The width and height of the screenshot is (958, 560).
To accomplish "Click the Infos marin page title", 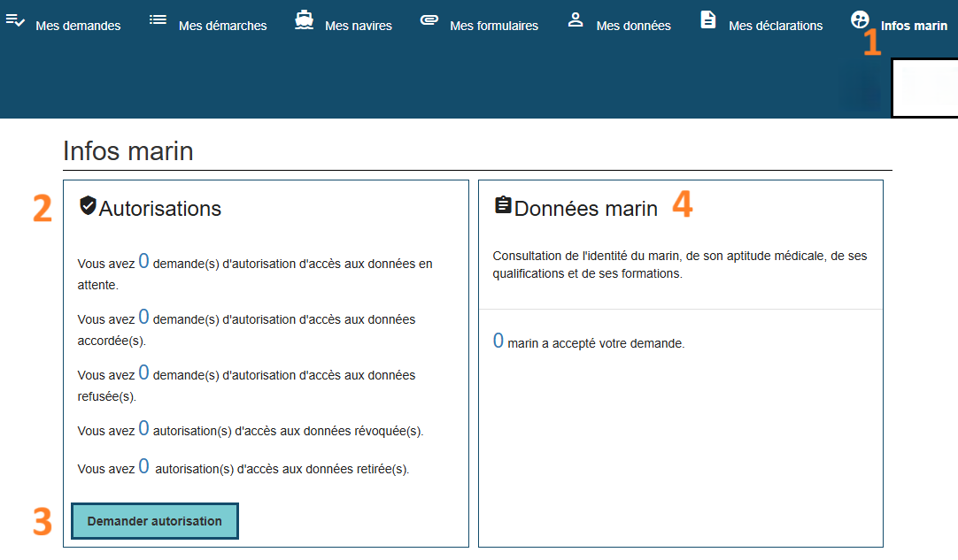I will tap(128, 151).
